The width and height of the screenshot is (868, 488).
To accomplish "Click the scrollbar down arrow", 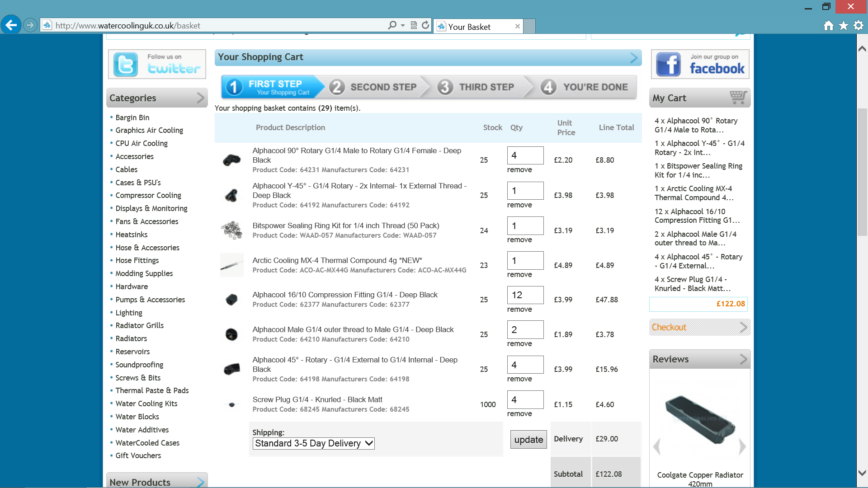I will pos(862,473).
